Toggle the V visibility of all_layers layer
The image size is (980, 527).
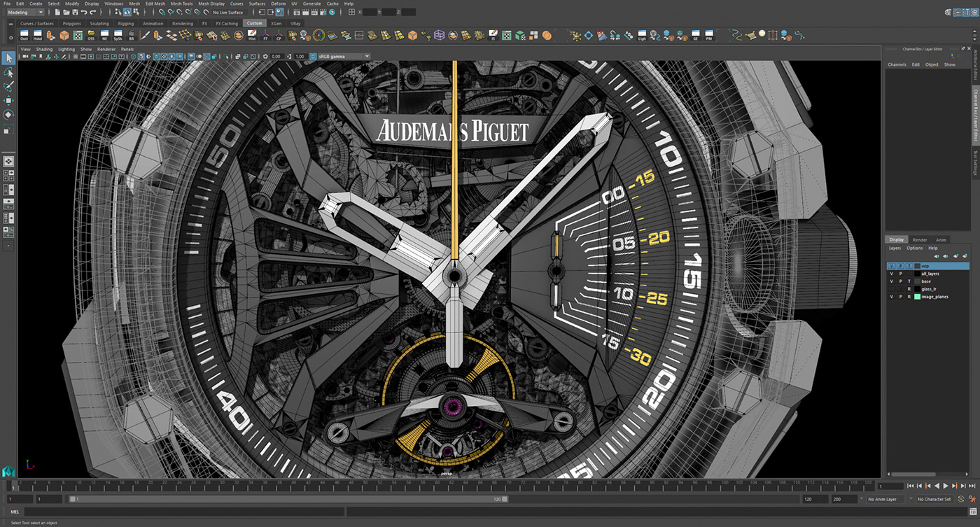[891, 274]
